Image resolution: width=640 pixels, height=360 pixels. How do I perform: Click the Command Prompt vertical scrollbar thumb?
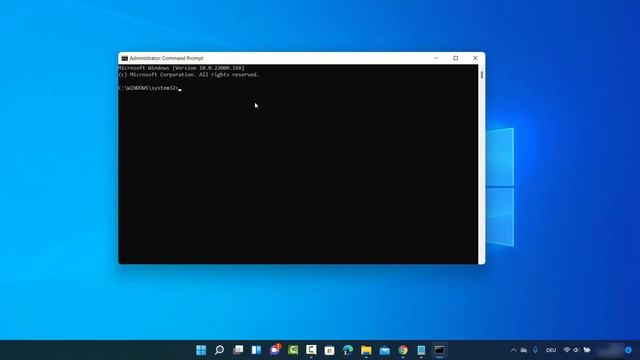(482, 75)
